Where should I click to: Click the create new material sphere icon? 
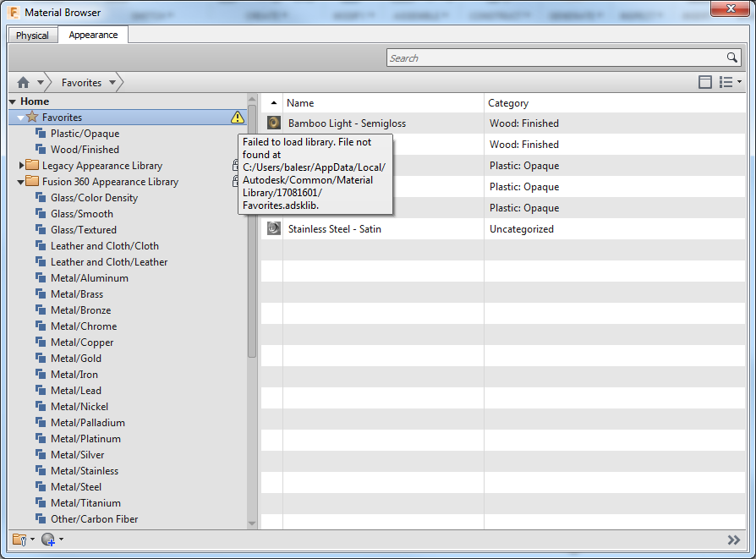(x=49, y=539)
